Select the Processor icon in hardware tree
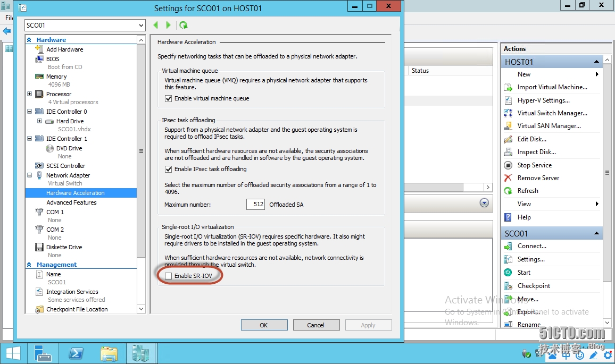Screen dimensions: 615x364 tap(39, 94)
